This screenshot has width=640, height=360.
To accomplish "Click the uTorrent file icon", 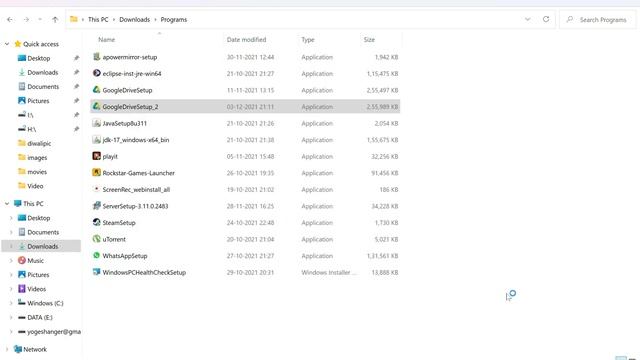I will [x=96, y=239].
